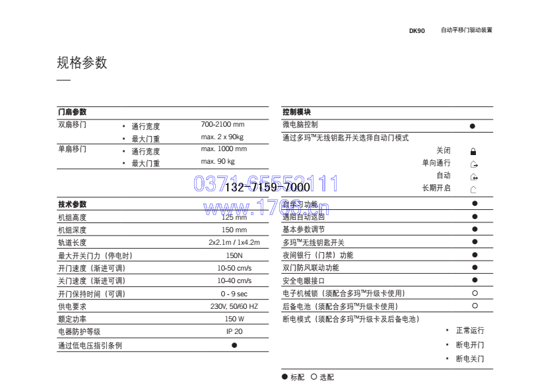The width and height of the screenshot is (534, 392).
Task: Click the value IP 20
Action: tap(234, 332)
